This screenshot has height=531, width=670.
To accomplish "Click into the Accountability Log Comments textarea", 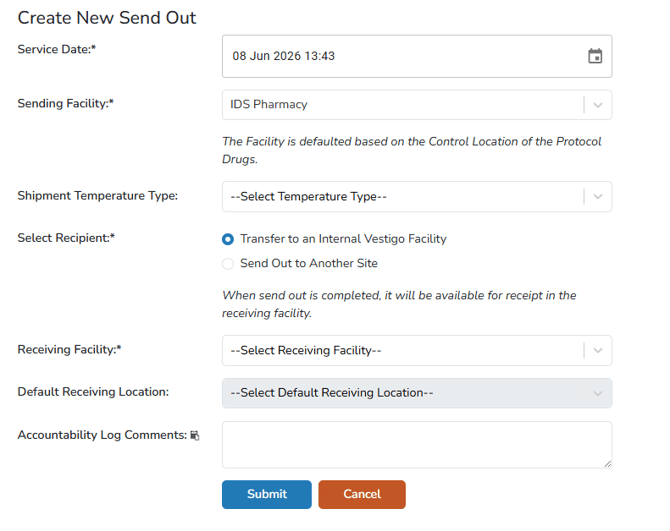I will pyautogui.click(x=417, y=445).
